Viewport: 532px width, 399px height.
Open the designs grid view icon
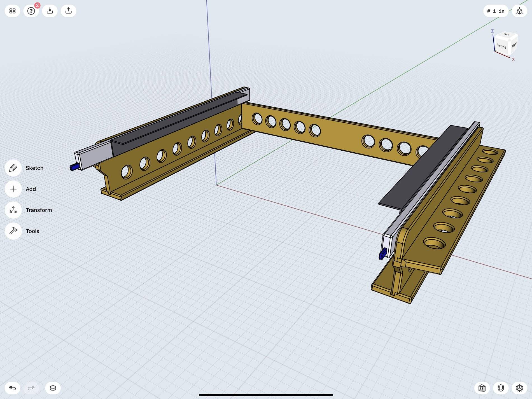click(x=12, y=11)
